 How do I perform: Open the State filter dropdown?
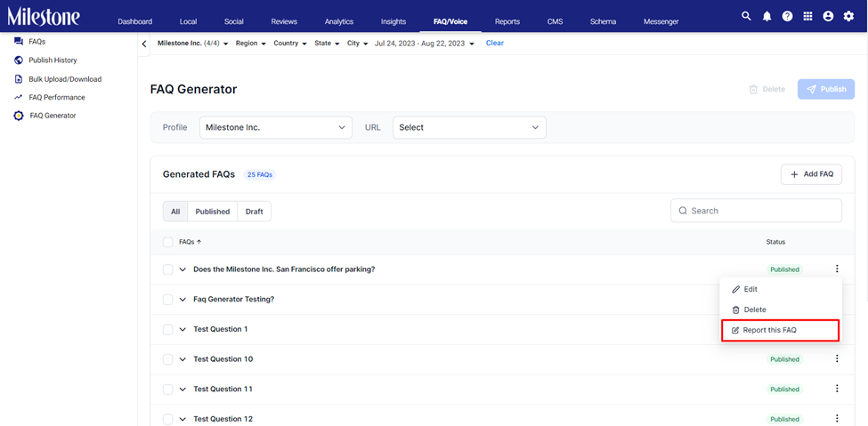(327, 44)
